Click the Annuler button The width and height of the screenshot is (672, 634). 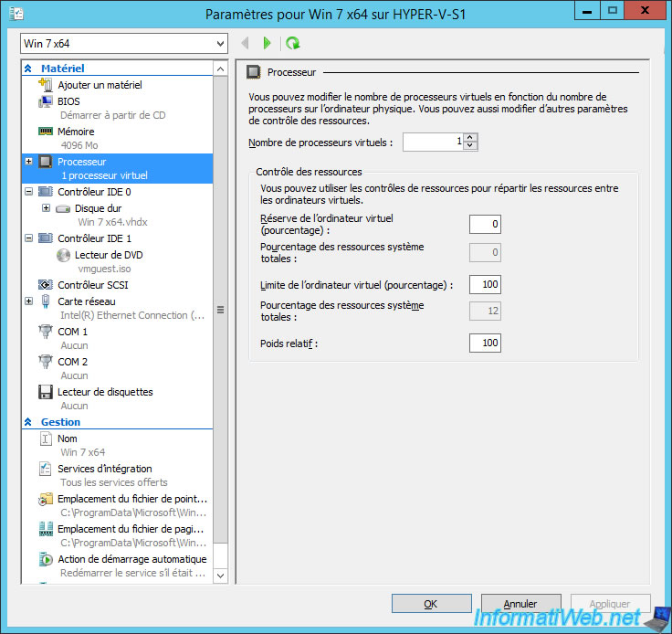[520, 604]
